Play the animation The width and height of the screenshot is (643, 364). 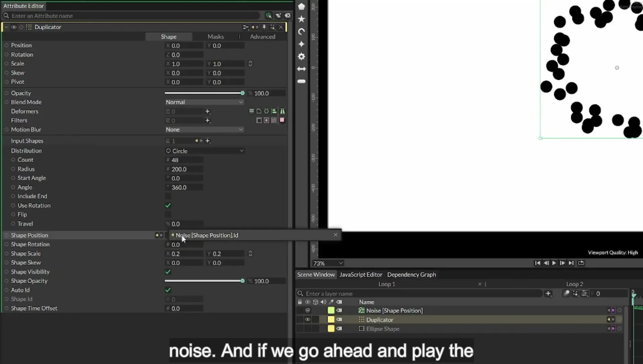point(554,263)
